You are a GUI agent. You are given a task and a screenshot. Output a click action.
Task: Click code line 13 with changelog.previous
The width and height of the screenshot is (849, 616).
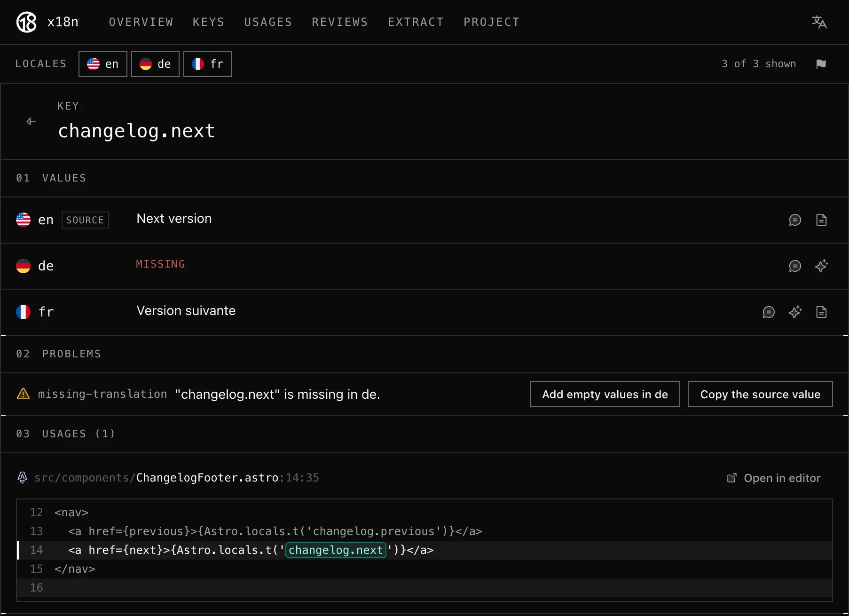click(x=424, y=531)
